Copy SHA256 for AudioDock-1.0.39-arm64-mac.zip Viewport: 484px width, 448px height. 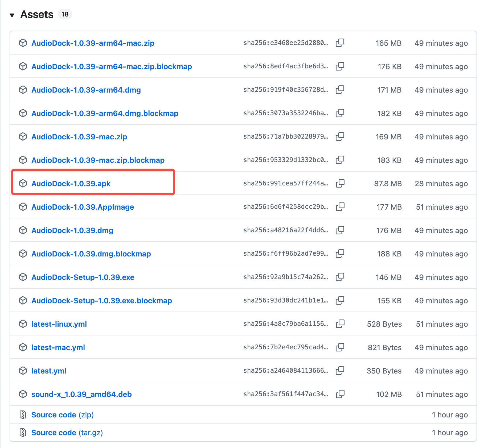340,43
